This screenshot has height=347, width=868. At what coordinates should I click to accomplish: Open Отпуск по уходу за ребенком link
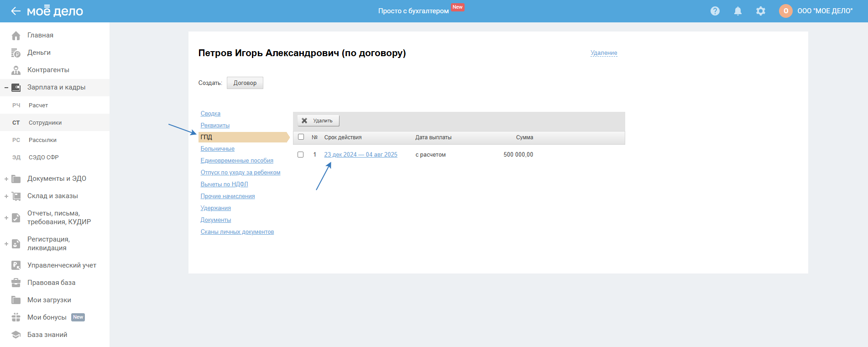click(x=241, y=173)
